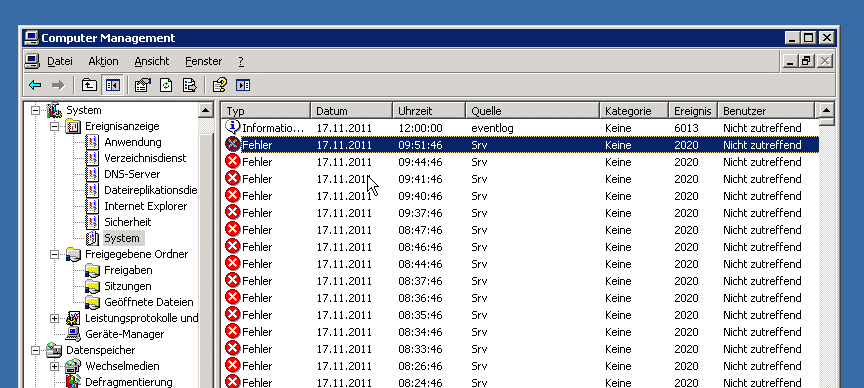The height and width of the screenshot is (388, 864).
Task: Click the Geräte-Manager icon
Action: (x=73, y=334)
